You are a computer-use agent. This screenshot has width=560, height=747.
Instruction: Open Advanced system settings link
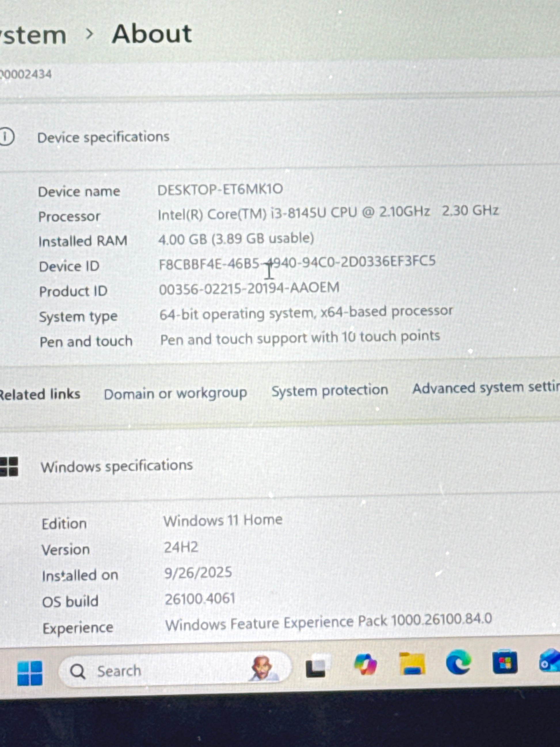[x=485, y=388]
